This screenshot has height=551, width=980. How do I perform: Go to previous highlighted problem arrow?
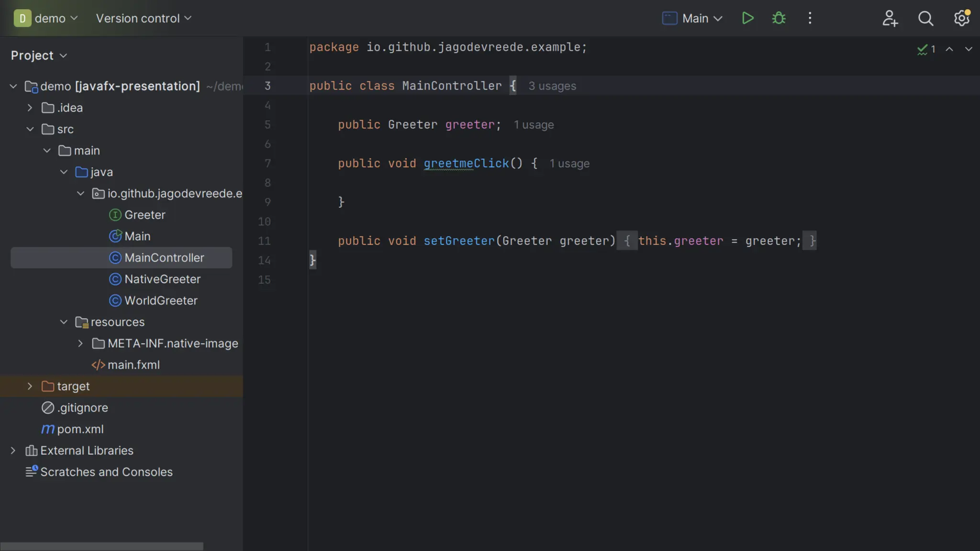949,49
